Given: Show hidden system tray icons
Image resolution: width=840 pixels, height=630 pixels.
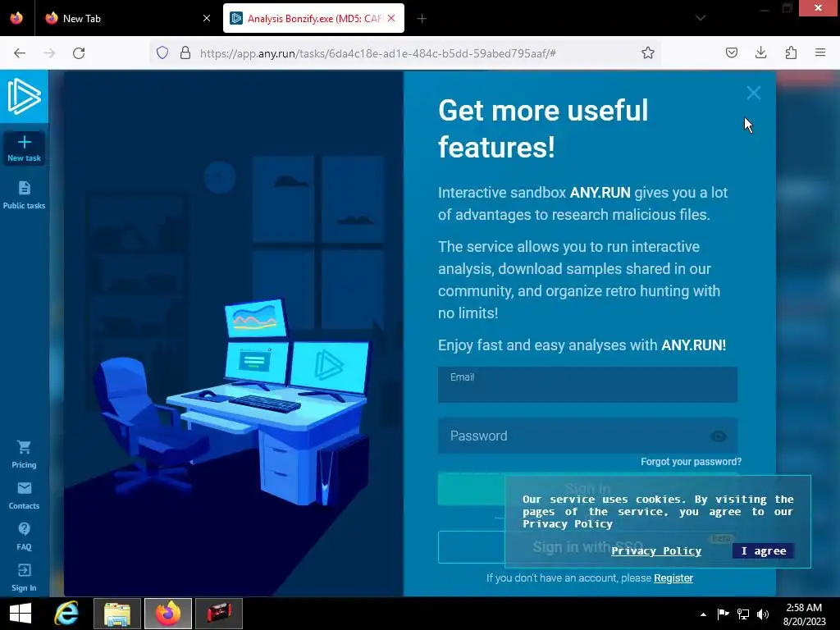Looking at the screenshot, I should [x=703, y=614].
